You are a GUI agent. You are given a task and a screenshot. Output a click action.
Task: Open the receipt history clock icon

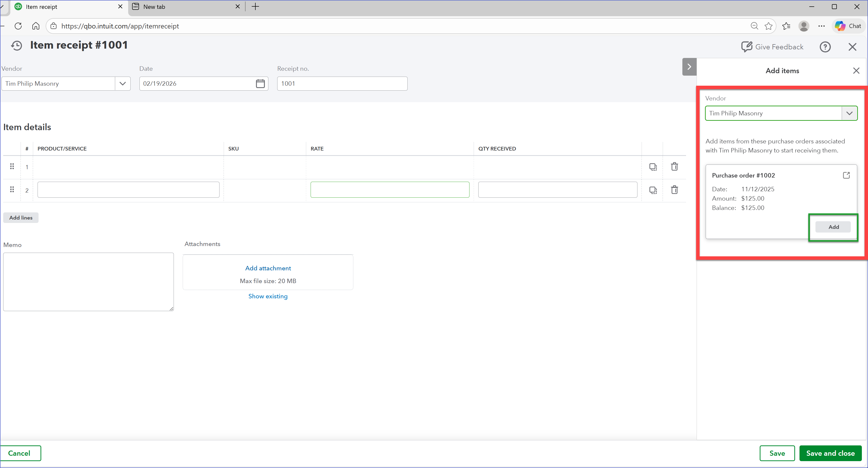coord(16,45)
